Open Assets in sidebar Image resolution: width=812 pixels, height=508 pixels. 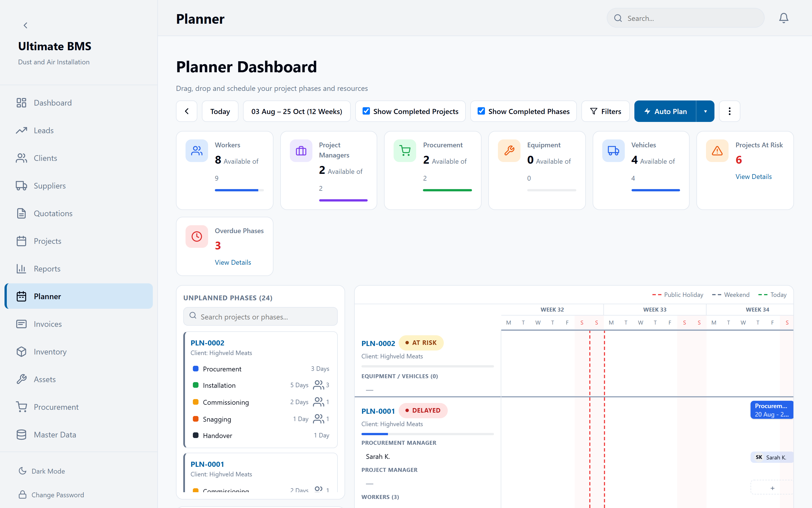(x=78, y=379)
